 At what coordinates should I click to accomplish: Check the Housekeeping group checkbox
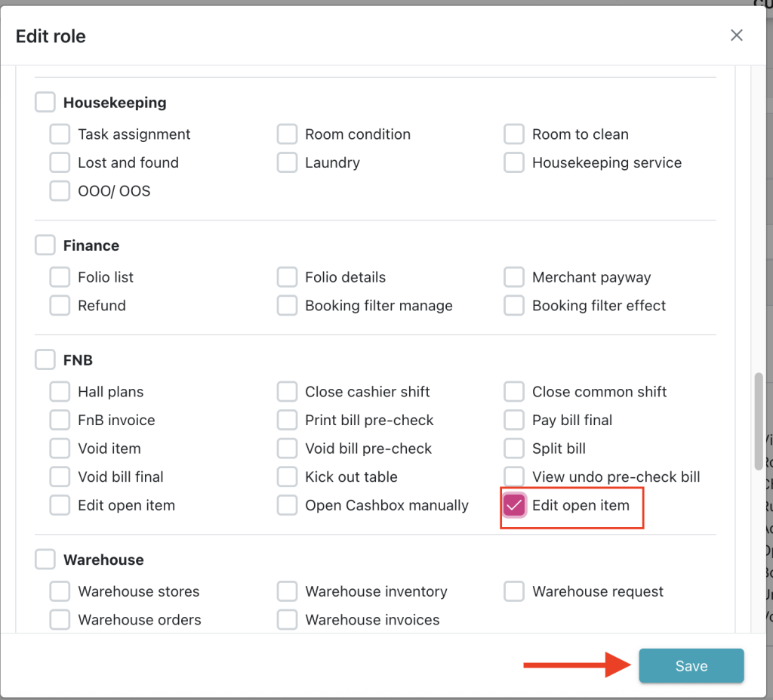coord(45,103)
